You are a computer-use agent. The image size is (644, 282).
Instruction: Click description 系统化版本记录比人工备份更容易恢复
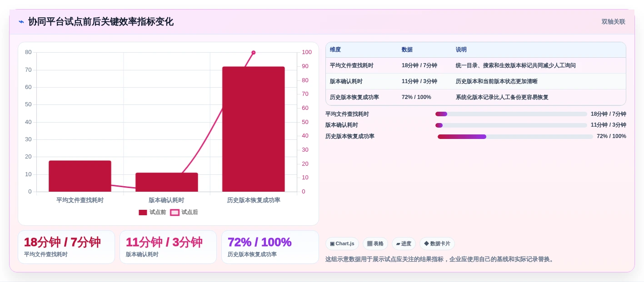click(502, 98)
